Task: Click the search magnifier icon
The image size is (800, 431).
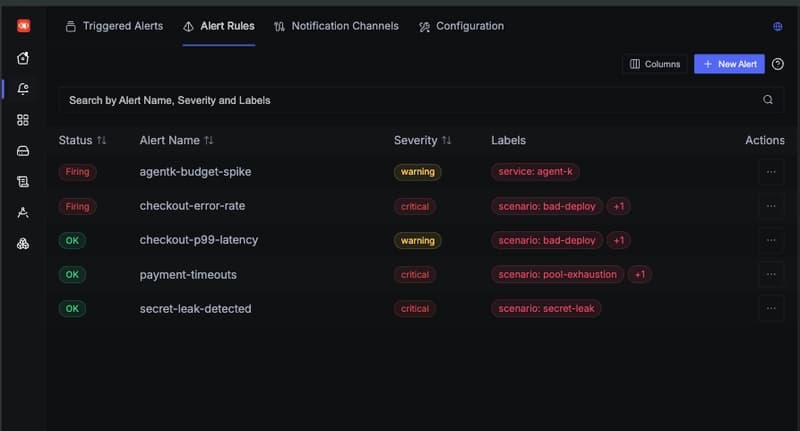Action: click(x=768, y=99)
